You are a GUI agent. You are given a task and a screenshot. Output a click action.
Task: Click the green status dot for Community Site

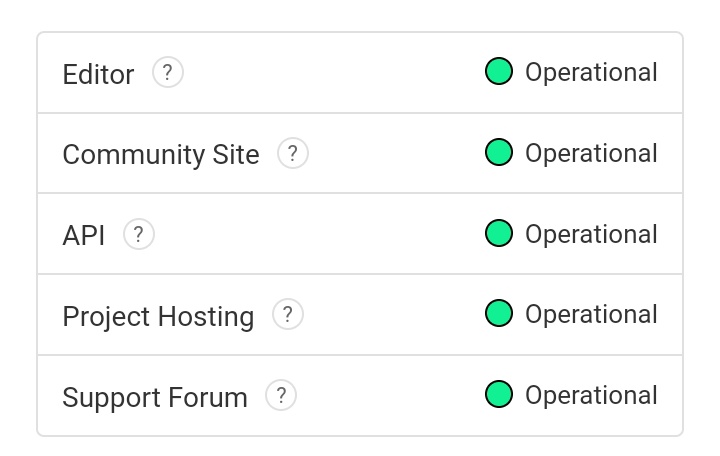point(499,152)
